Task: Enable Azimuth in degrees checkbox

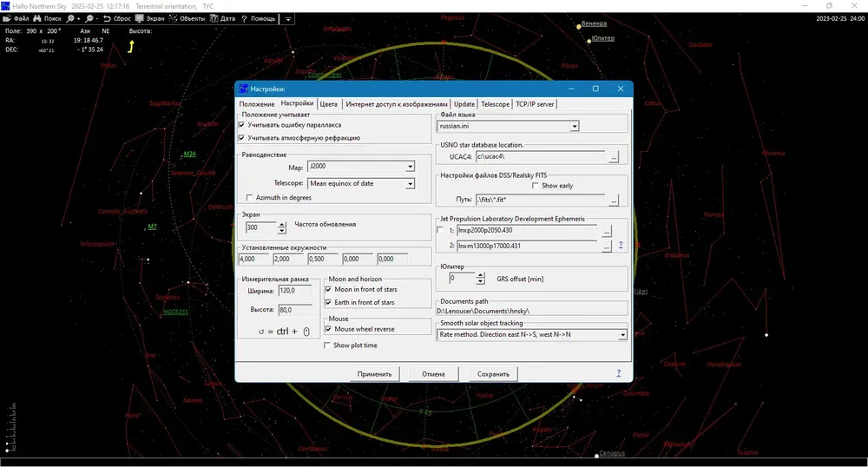Action: click(250, 198)
